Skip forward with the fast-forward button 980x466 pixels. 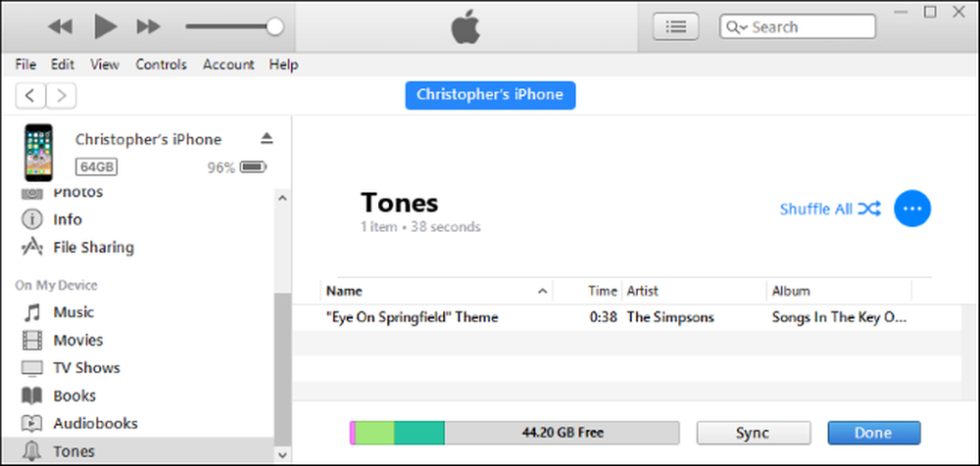149,26
